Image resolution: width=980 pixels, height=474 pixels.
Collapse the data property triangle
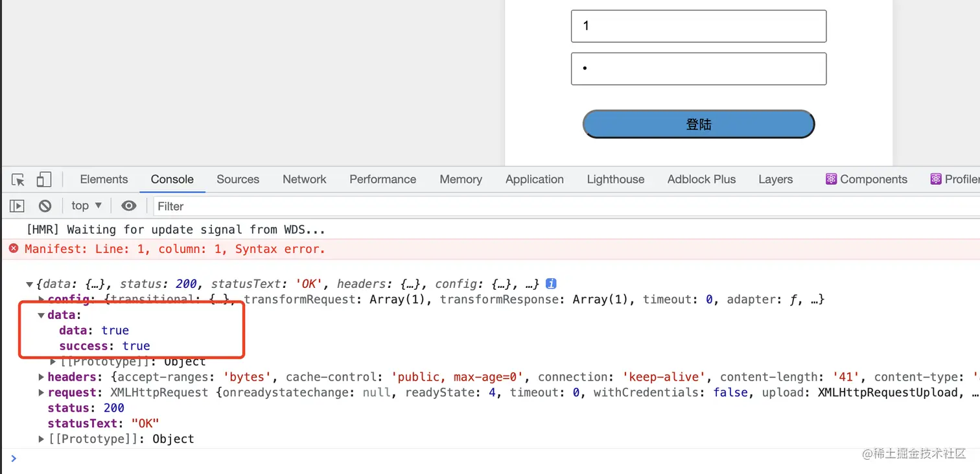pyautogui.click(x=41, y=315)
